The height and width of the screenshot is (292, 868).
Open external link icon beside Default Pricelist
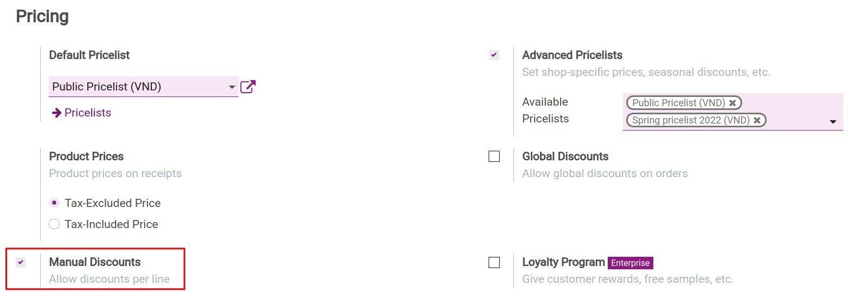coord(248,87)
